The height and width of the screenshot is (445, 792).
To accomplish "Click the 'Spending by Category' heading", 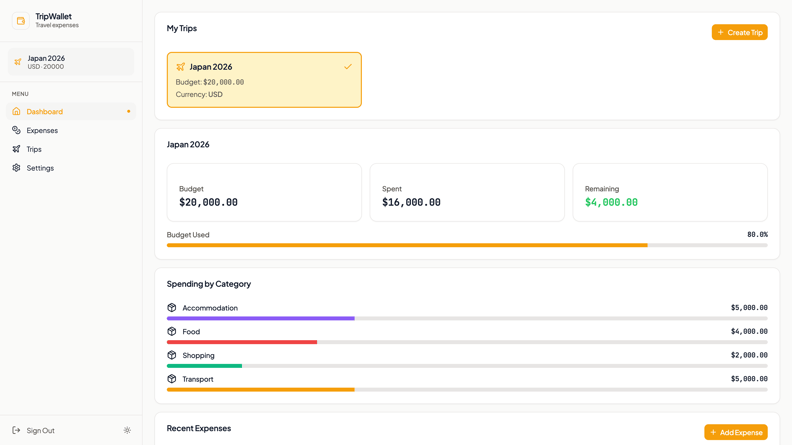I will 209,284.
